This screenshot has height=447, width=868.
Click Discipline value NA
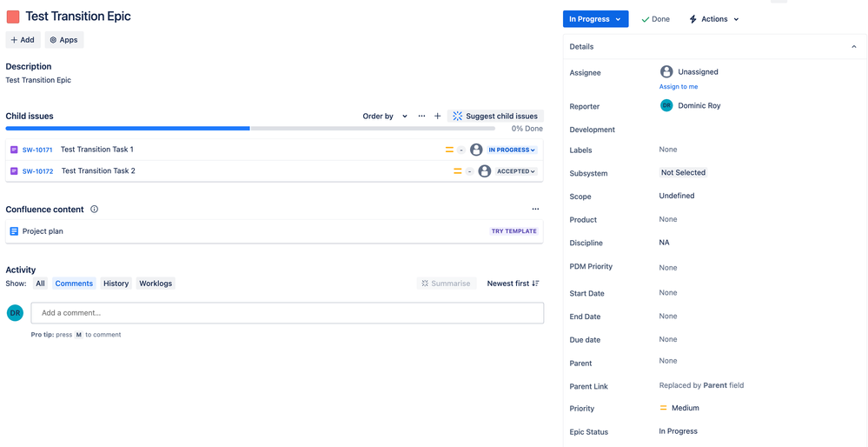pyautogui.click(x=665, y=243)
